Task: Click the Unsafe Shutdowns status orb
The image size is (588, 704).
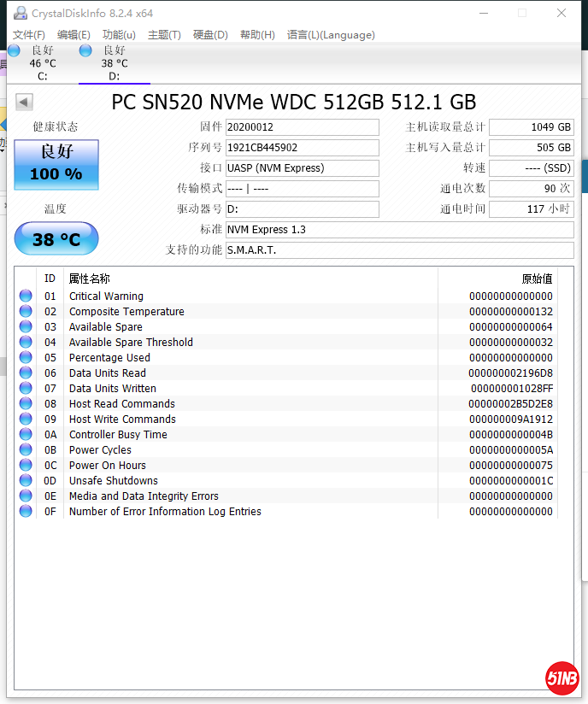Action: click(x=26, y=481)
